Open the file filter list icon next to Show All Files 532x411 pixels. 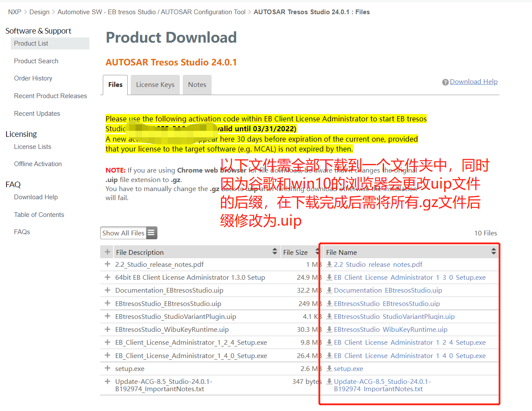(151, 232)
